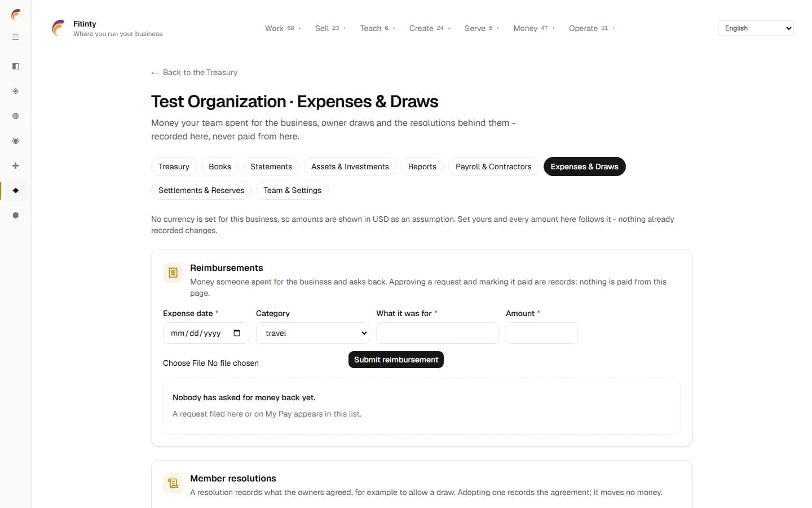Expand the Serve menu
812x508 pixels.
pyautogui.click(x=482, y=28)
